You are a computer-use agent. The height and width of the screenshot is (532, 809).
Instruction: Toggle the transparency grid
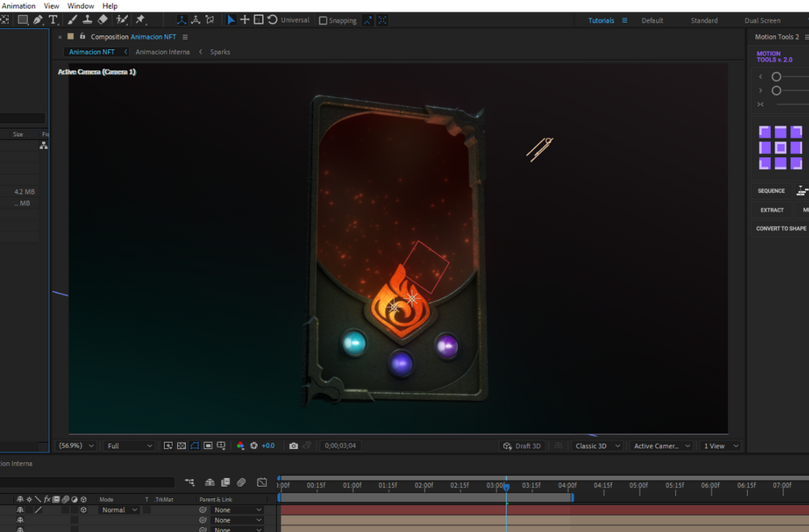pos(182,446)
